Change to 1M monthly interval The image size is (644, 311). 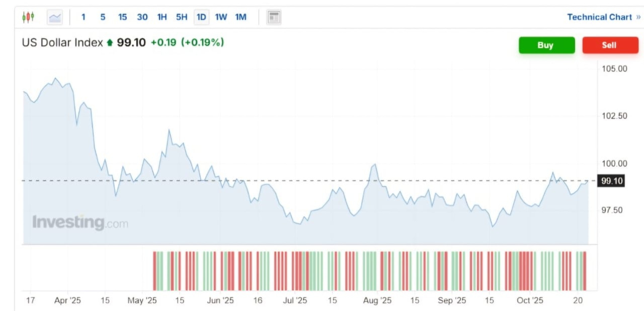click(240, 17)
